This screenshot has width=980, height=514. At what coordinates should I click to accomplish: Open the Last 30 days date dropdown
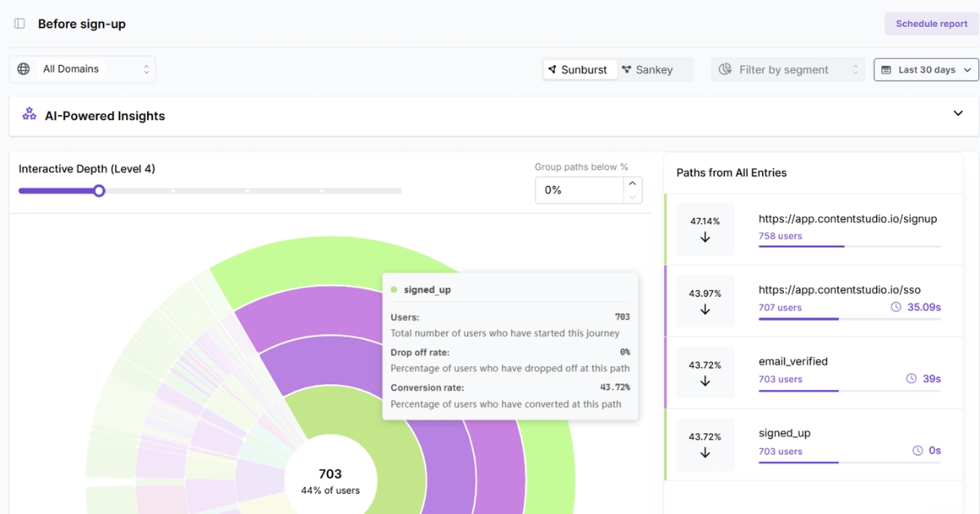click(926, 70)
